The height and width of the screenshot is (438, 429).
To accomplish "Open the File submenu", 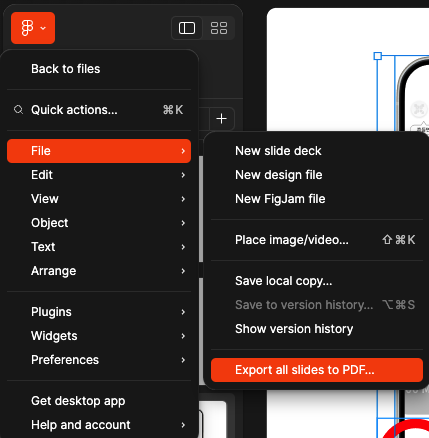I will click(99, 151).
